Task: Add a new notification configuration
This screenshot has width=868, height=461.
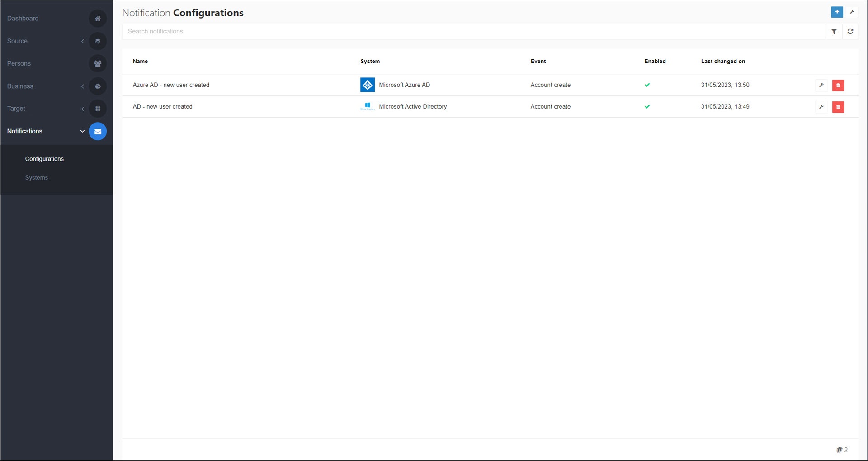Action: 837,12
